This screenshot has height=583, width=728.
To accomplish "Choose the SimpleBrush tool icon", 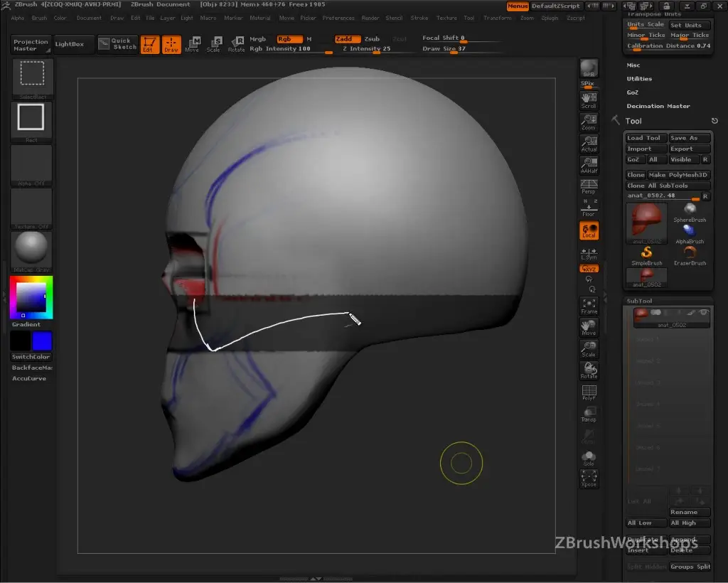I will 646,255.
